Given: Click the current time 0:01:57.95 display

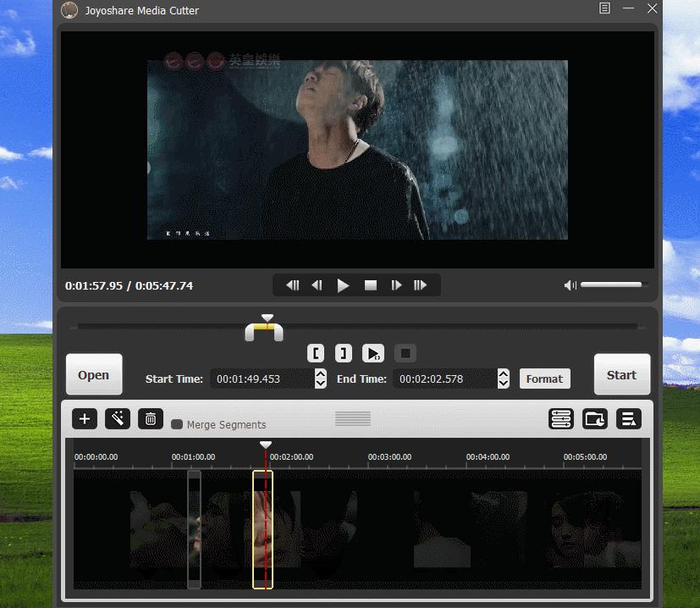Looking at the screenshot, I should coord(94,286).
